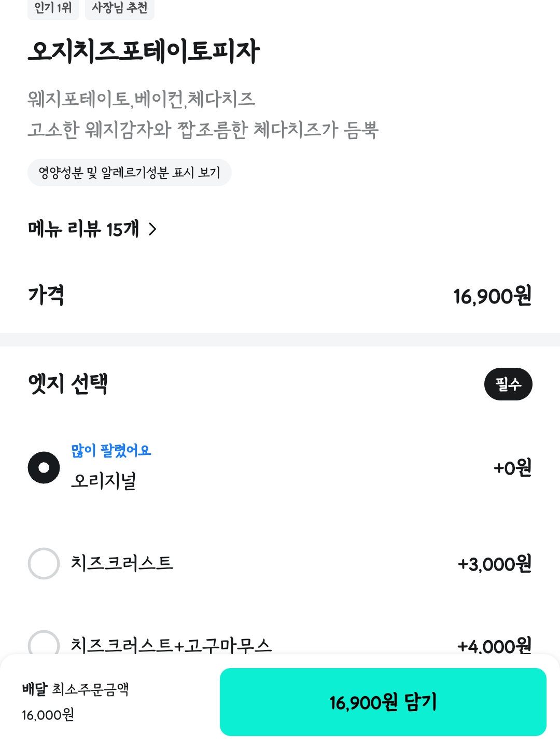The image size is (560, 749).
Task: Click the black 필수 required badge
Action: [508, 384]
